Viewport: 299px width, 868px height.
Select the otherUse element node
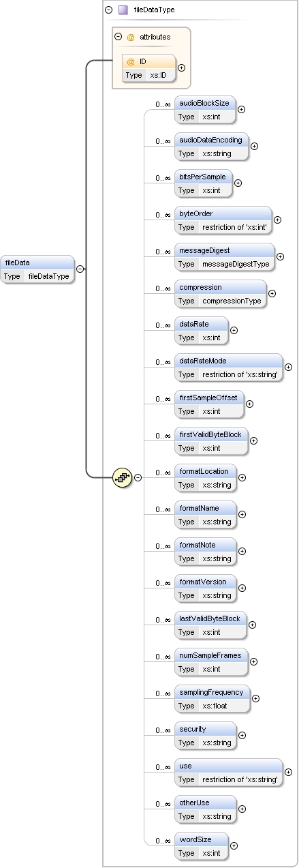(206, 809)
